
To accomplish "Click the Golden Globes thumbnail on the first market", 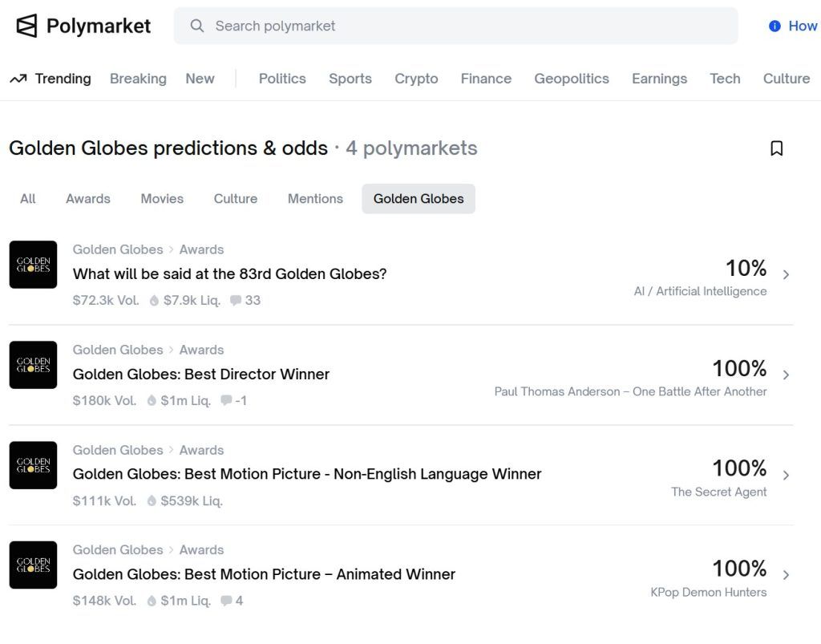I will [33, 265].
